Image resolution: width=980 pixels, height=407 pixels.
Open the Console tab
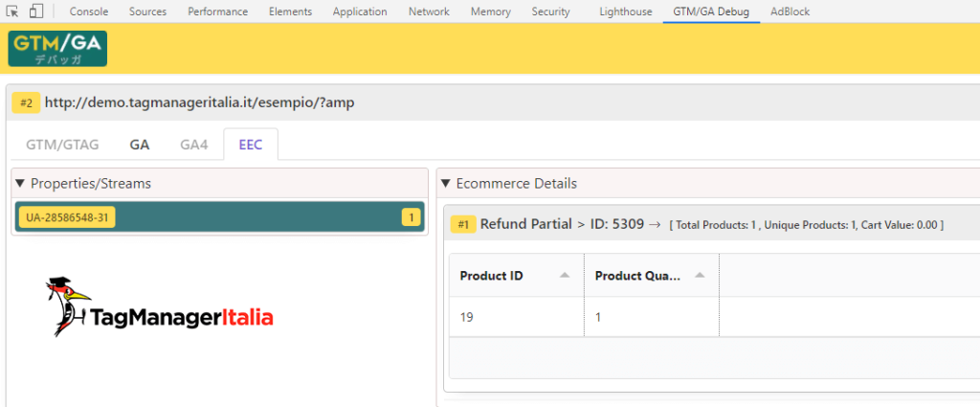pyautogui.click(x=89, y=11)
